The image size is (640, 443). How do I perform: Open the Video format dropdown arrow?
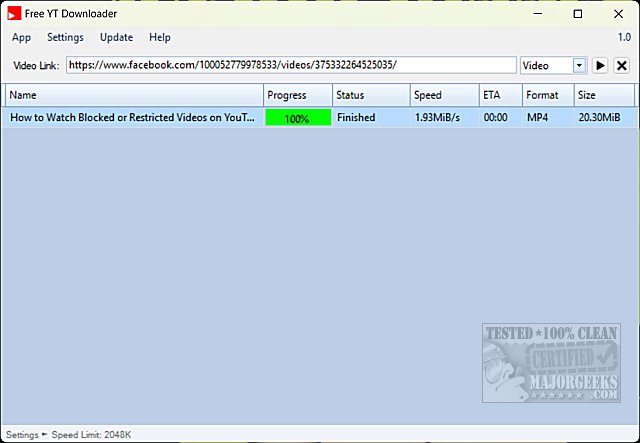[x=579, y=65]
